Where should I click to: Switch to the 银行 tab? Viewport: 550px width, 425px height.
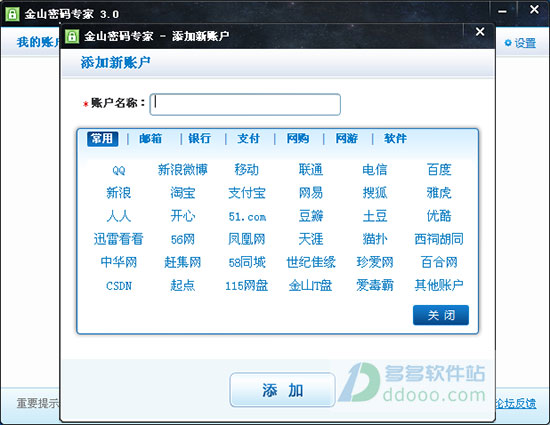click(x=199, y=139)
